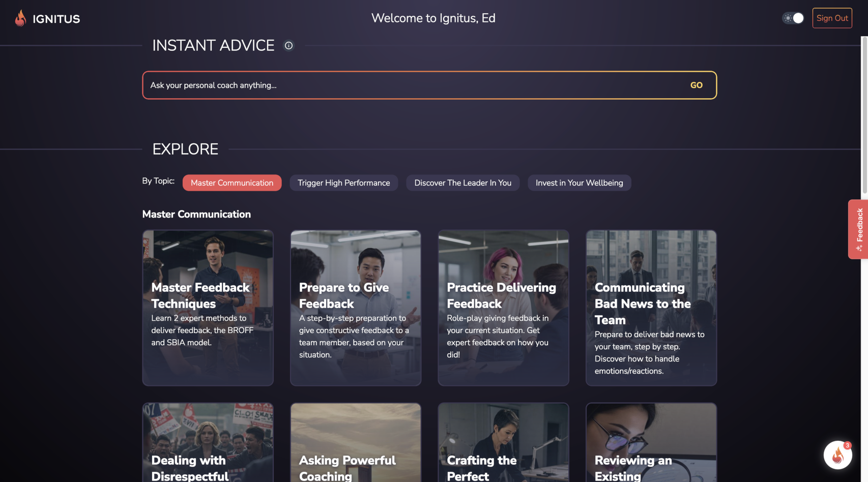Click the Sign Out button
Screen dimensions: 868x482
click(832, 18)
